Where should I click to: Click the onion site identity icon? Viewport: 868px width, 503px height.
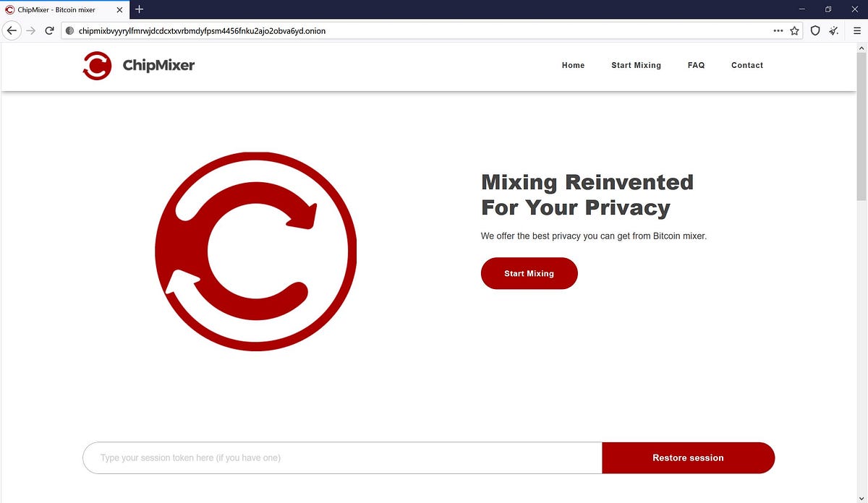pyautogui.click(x=70, y=31)
